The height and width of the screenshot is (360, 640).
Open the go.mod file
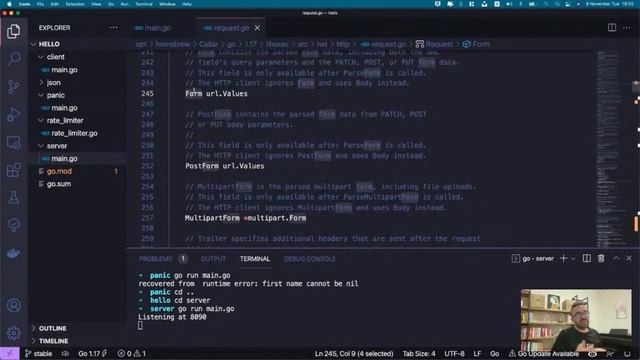coord(59,171)
